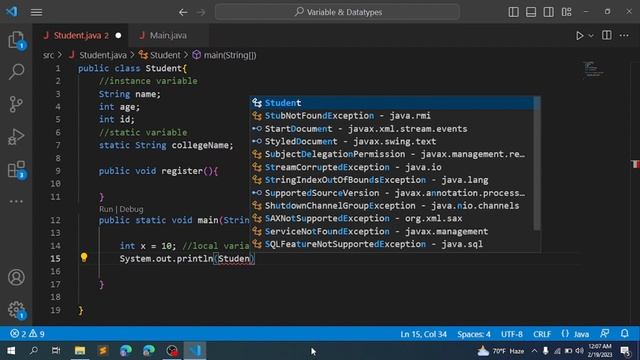
Task: Choose StubNotFoundException suggestion
Action: coord(392,116)
